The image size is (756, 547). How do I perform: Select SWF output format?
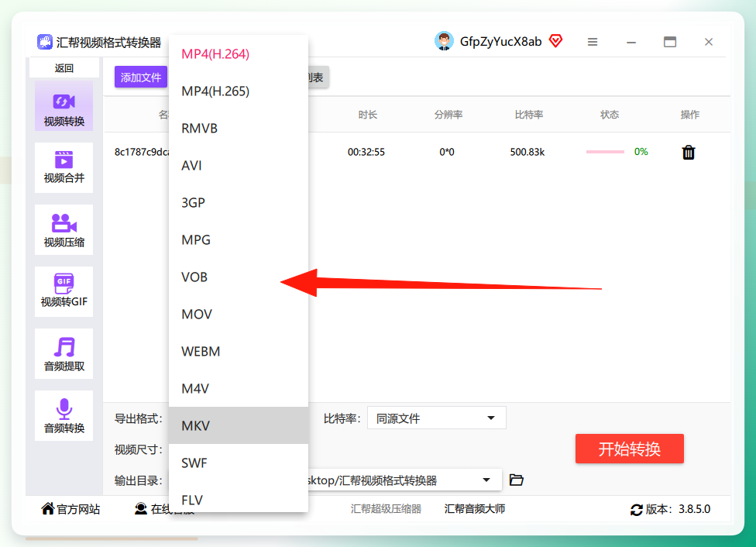pyautogui.click(x=239, y=463)
